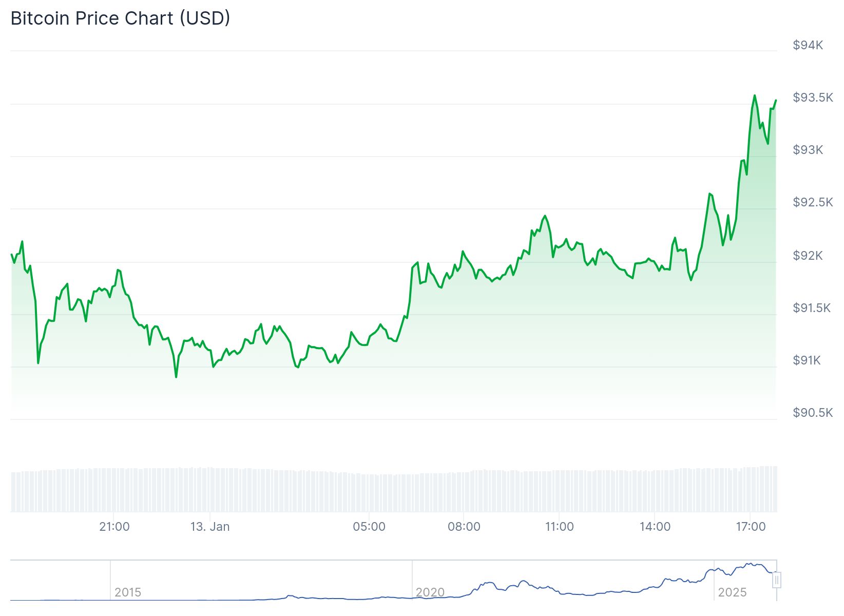Image resolution: width=844 pixels, height=616 pixels.
Task: Click the navigator range drag handle
Action: (777, 581)
